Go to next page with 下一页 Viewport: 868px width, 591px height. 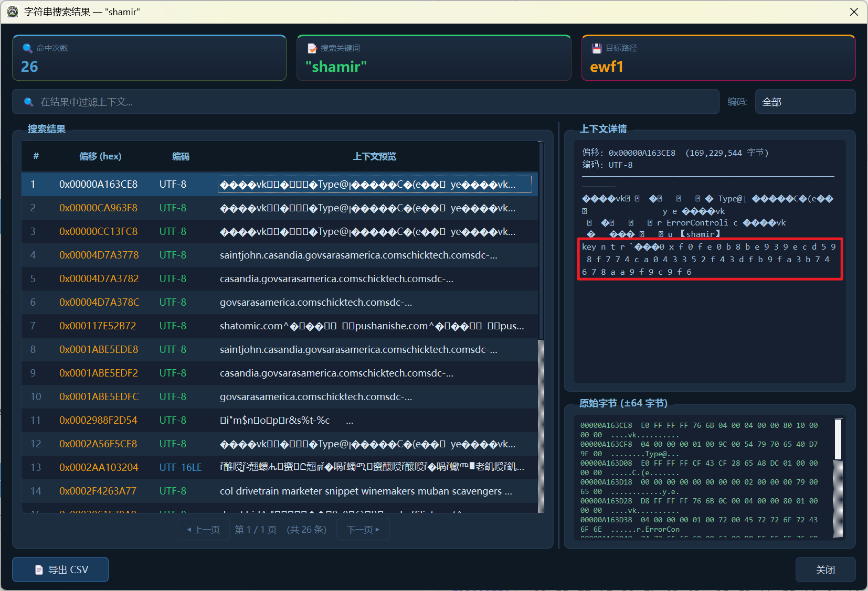pyautogui.click(x=363, y=530)
